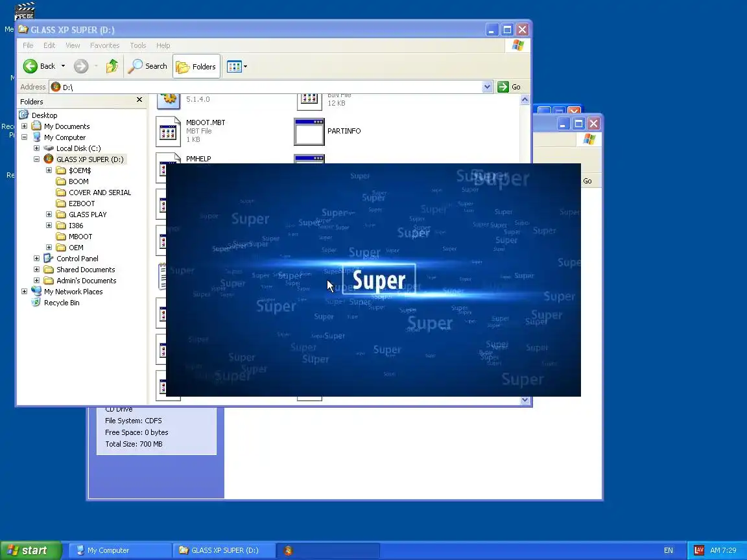Open the File menu
The image size is (747, 560).
click(x=28, y=45)
